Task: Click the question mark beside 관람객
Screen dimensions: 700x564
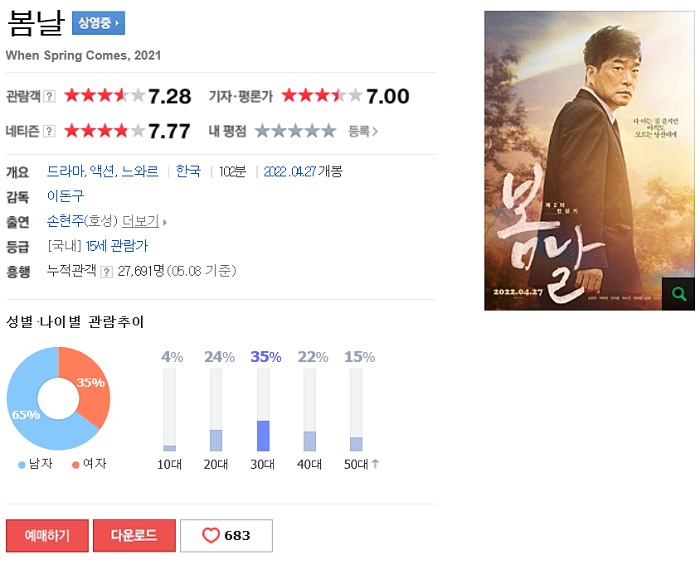Action: tap(50, 96)
